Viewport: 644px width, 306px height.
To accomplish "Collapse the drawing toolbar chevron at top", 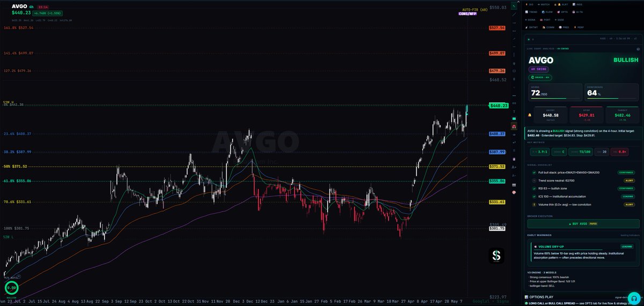I will coord(518,2).
